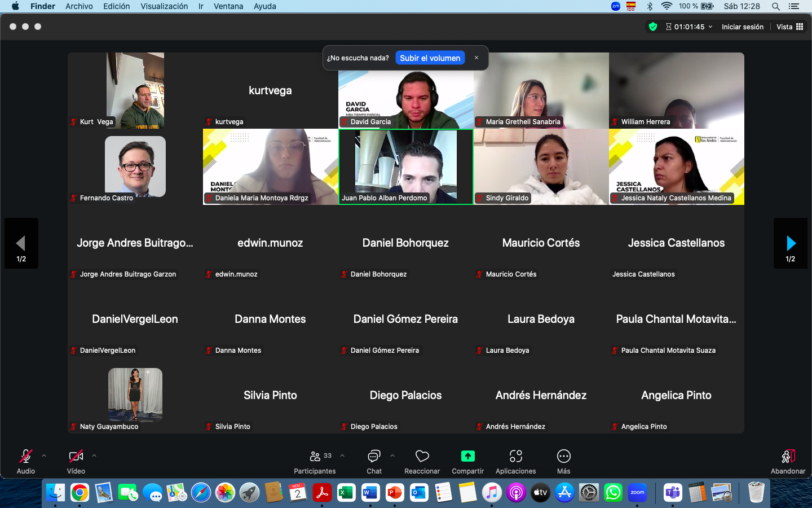Open the Vista layout menu
The height and width of the screenshot is (508, 812).
(790, 27)
